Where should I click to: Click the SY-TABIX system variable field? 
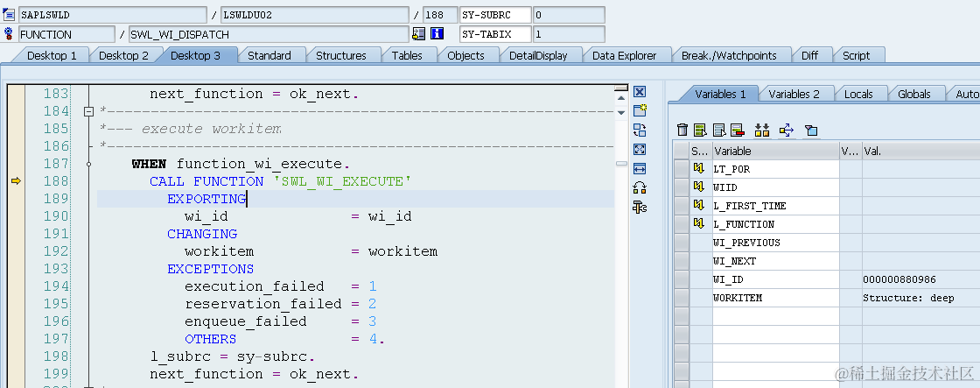tap(495, 34)
